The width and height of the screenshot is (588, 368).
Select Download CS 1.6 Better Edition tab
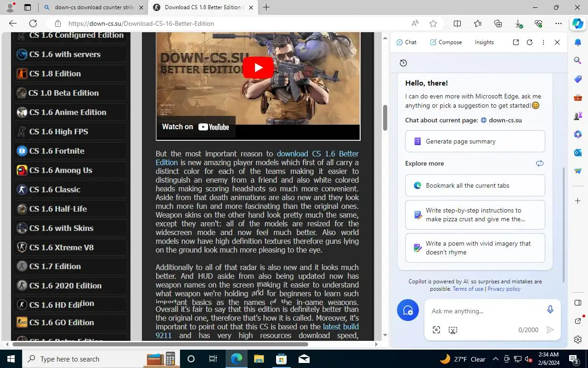[x=204, y=7]
